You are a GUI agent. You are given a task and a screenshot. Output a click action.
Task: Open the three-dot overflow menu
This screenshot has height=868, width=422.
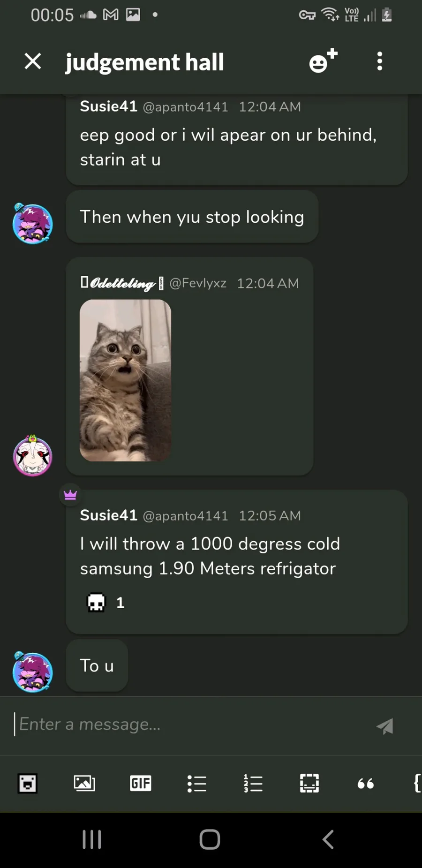380,61
